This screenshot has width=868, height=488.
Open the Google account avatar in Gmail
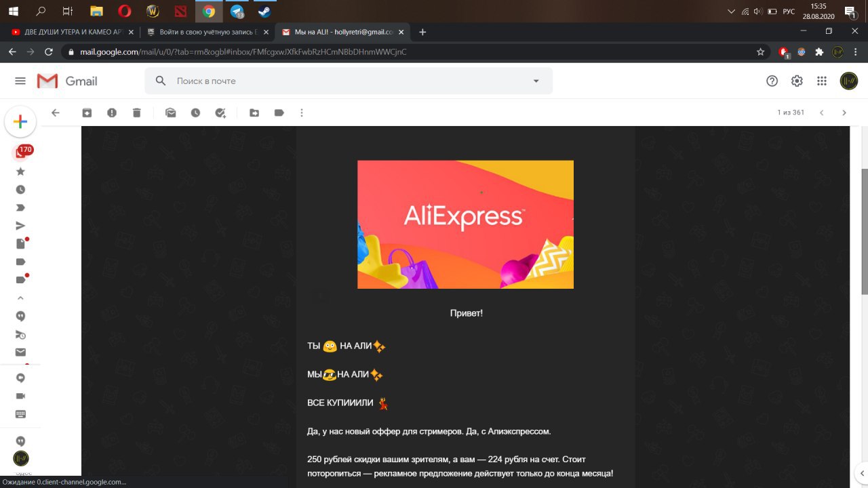click(x=848, y=81)
